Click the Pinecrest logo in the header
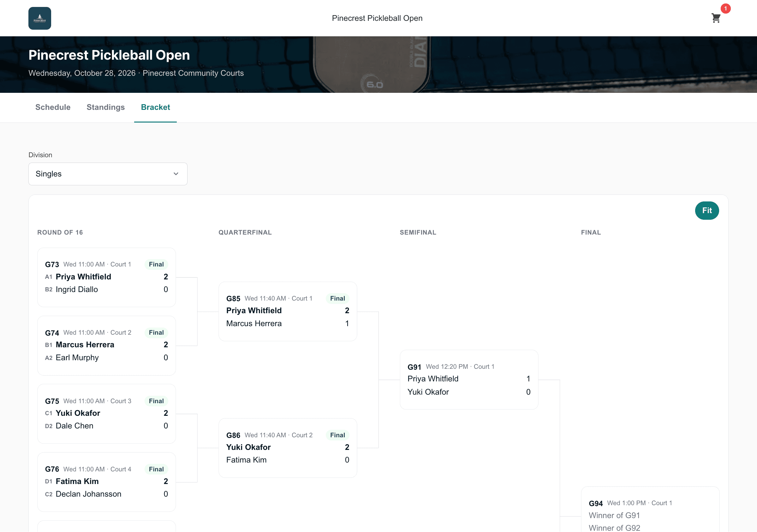This screenshot has height=532, width=757. tap(39, 18)
